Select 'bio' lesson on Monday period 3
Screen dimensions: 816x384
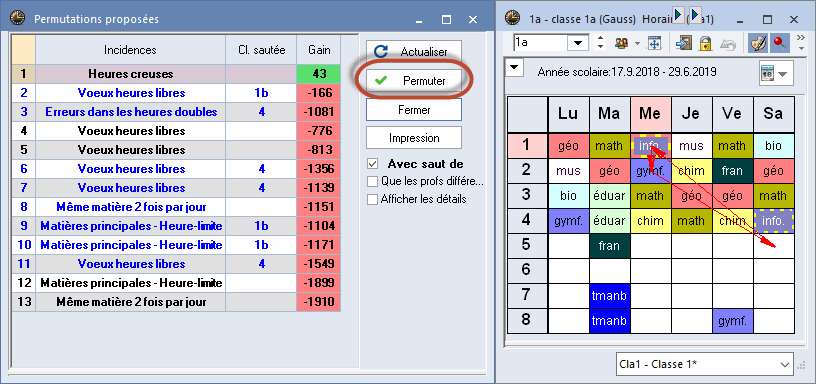click(x=568, y=195)
